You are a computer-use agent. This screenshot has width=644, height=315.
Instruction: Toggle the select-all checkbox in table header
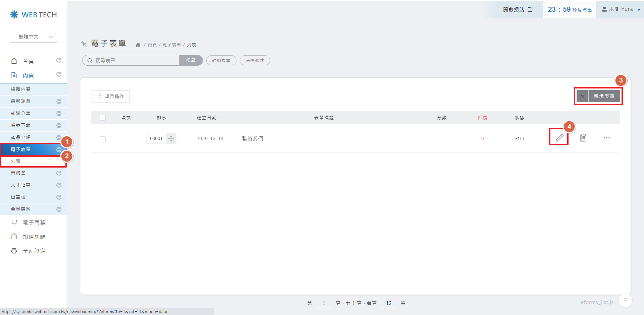click(x=103, y=118)
